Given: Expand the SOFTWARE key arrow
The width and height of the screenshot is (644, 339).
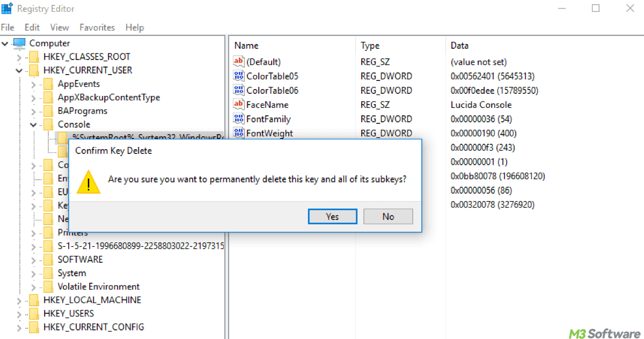Looking at the screenshot, I should 33,260.
